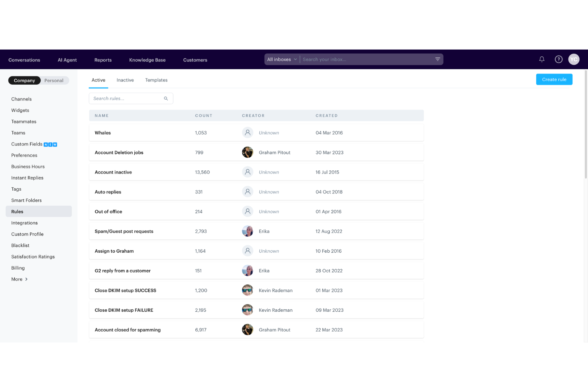
Task: Switch to the Inactive rules tab
Action: [x=125, y=80]
